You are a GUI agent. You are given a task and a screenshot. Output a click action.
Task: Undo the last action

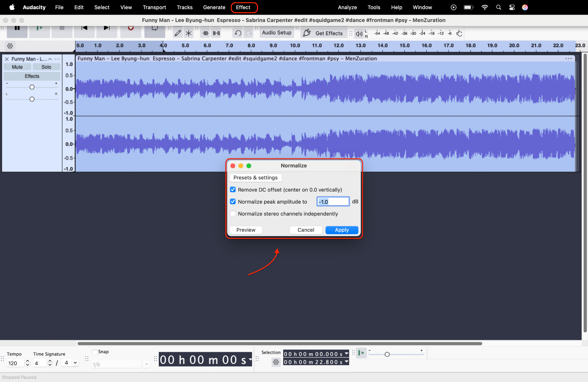pos(238,33)
